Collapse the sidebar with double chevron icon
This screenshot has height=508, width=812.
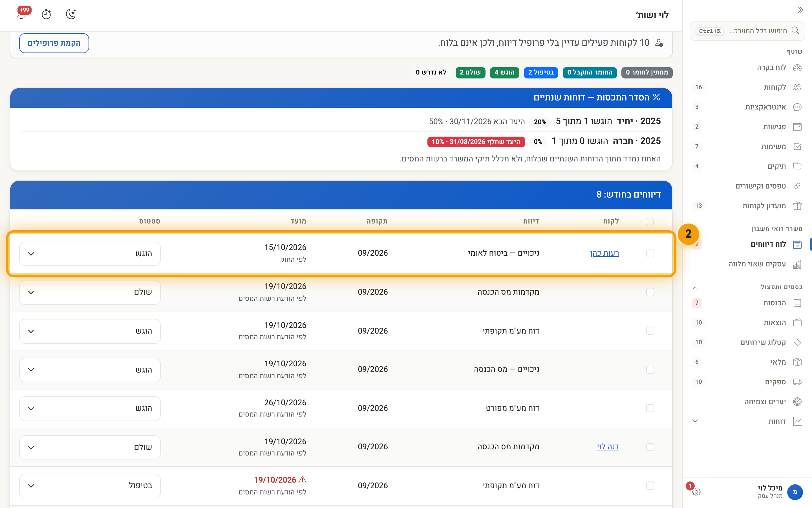(x=800, y=10)
